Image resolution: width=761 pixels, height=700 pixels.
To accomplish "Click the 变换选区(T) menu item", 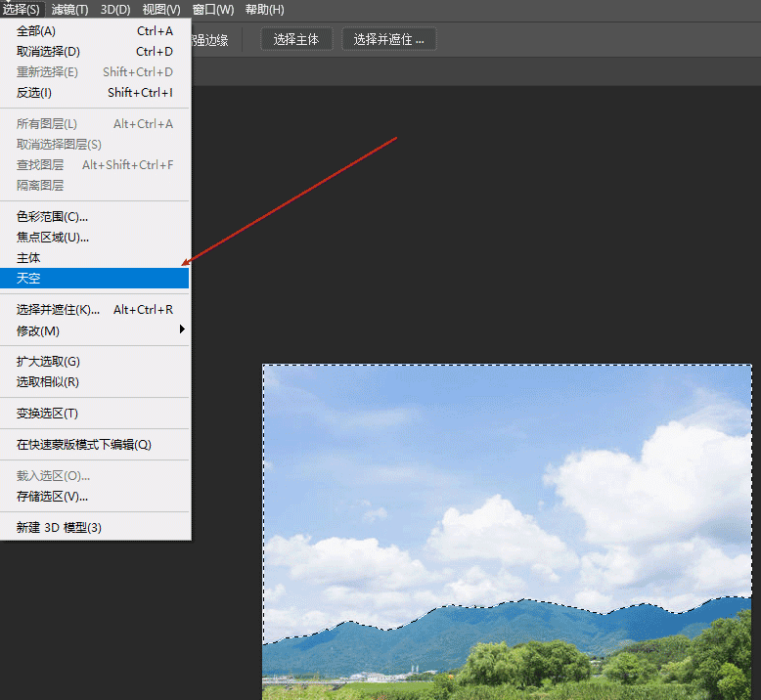I will pos(47,414).
